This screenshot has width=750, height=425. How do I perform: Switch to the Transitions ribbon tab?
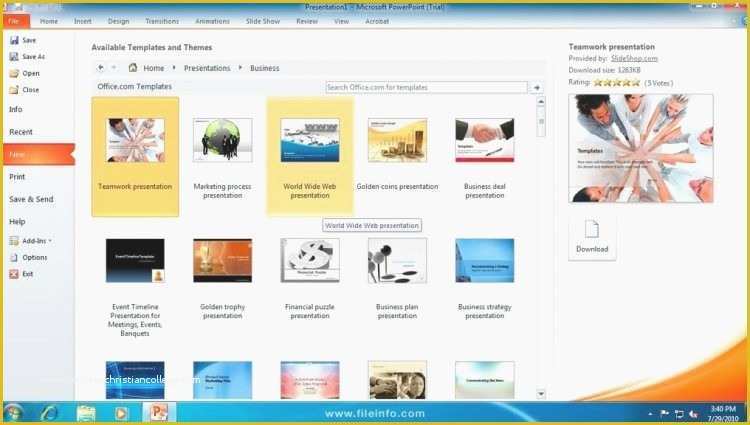click(x=162, y=21)
